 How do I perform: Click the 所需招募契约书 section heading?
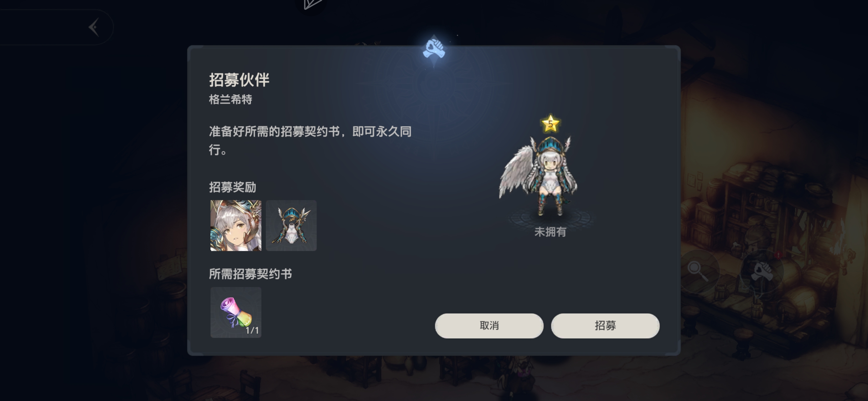coord(251,274)
